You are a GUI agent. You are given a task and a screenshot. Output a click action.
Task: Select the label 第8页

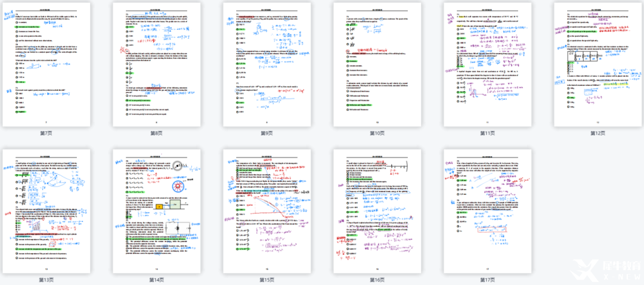pyautogui.click(x=156, y=133)
